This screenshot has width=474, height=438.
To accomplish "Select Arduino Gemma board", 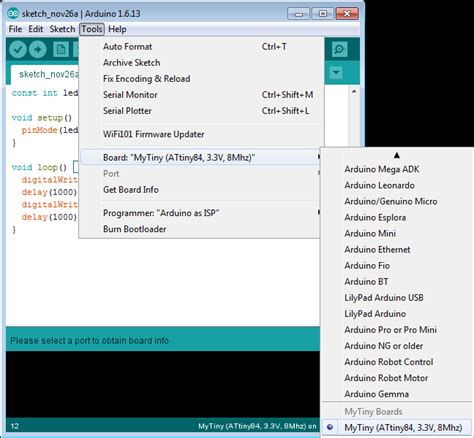I will (x=377, y=394).
